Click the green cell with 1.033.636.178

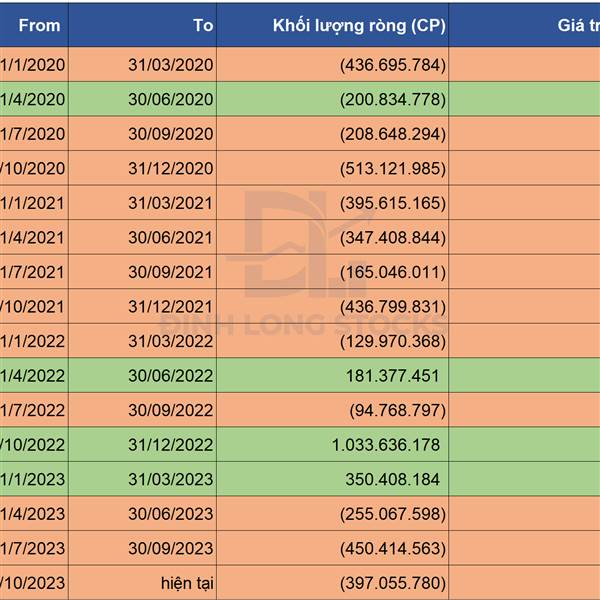[x=333, y=445]
